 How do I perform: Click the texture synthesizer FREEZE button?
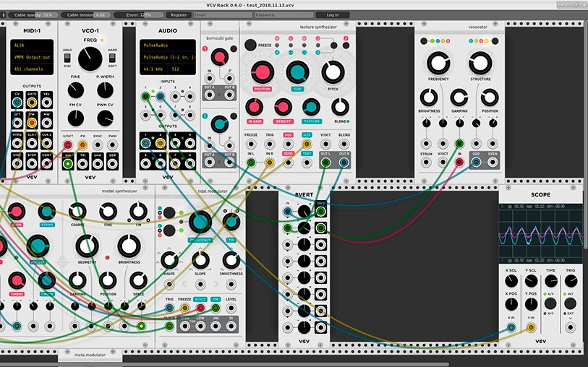(250, 46)
